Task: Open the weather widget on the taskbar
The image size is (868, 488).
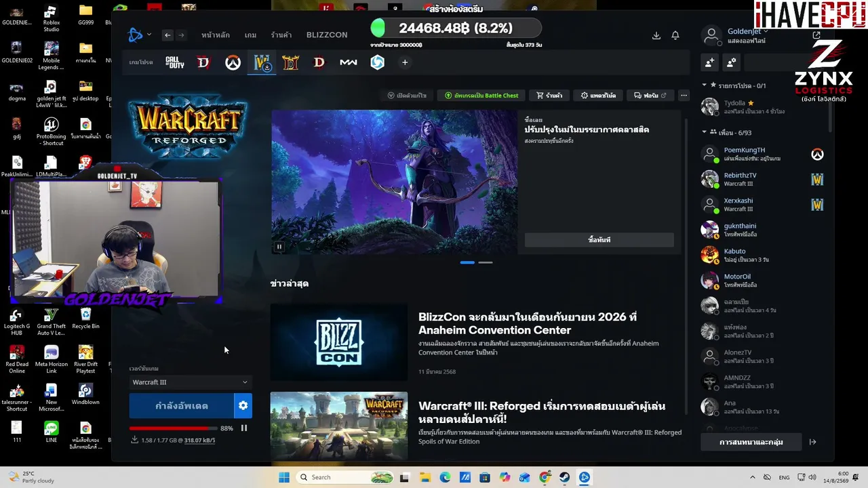Action: [x=31, y=477]
